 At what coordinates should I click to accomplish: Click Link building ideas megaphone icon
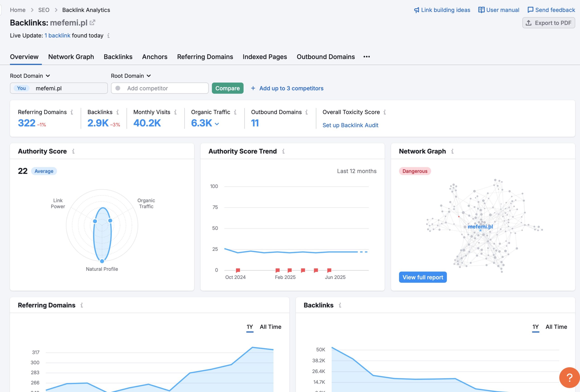pyautogui.click(x=416, y=10)
